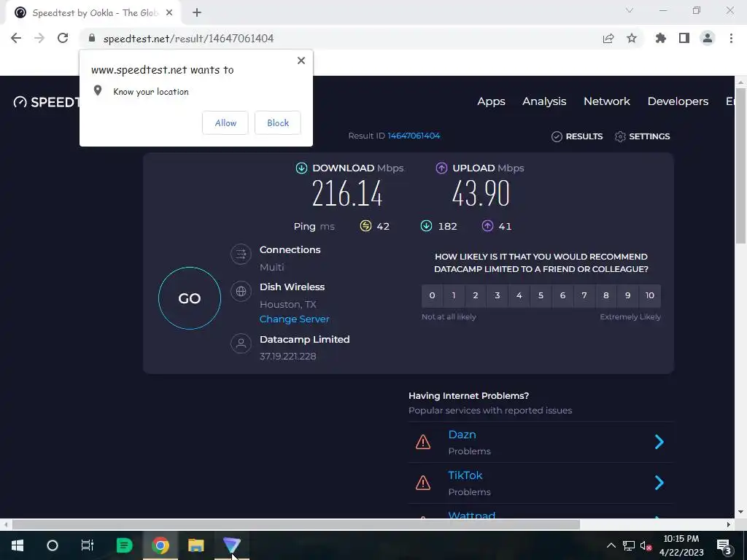Reload the current page

point(63,38)
